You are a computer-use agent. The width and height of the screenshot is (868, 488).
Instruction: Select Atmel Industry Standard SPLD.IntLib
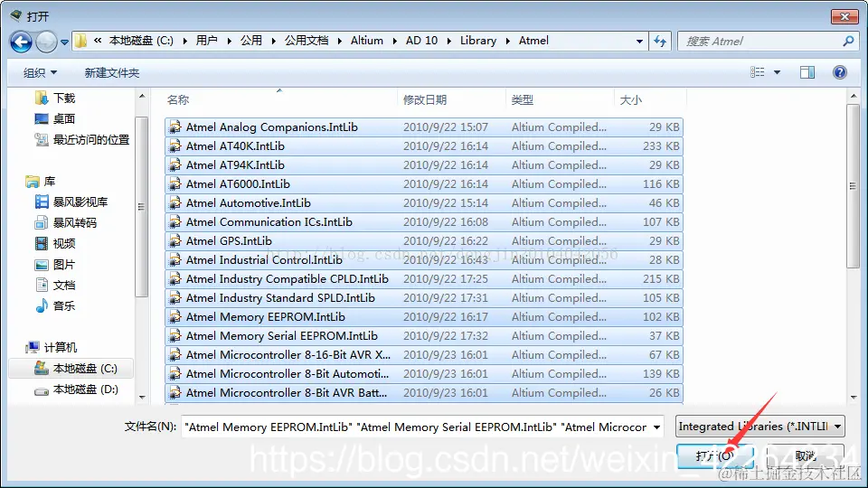pos(423,297)
